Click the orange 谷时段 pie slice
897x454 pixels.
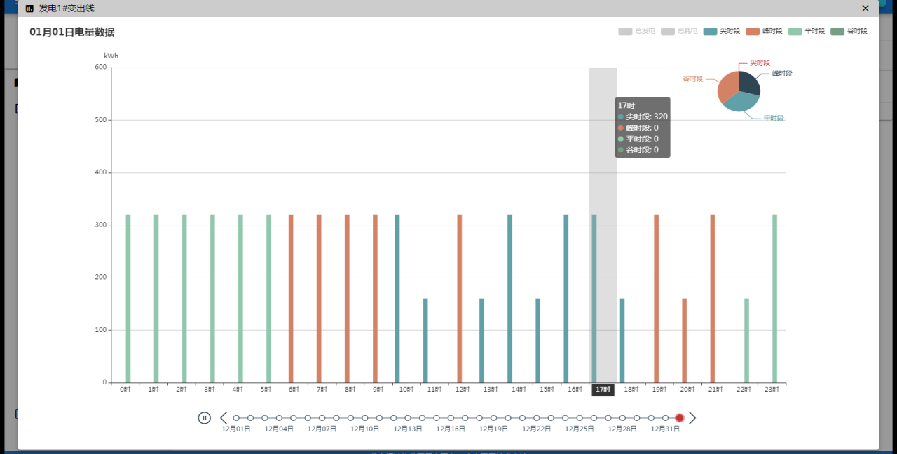click(727, 87)
